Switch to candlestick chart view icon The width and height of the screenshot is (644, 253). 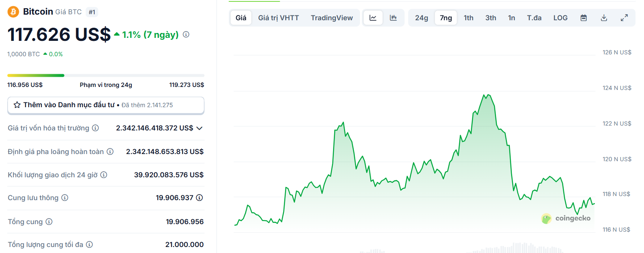click(393, 18)
